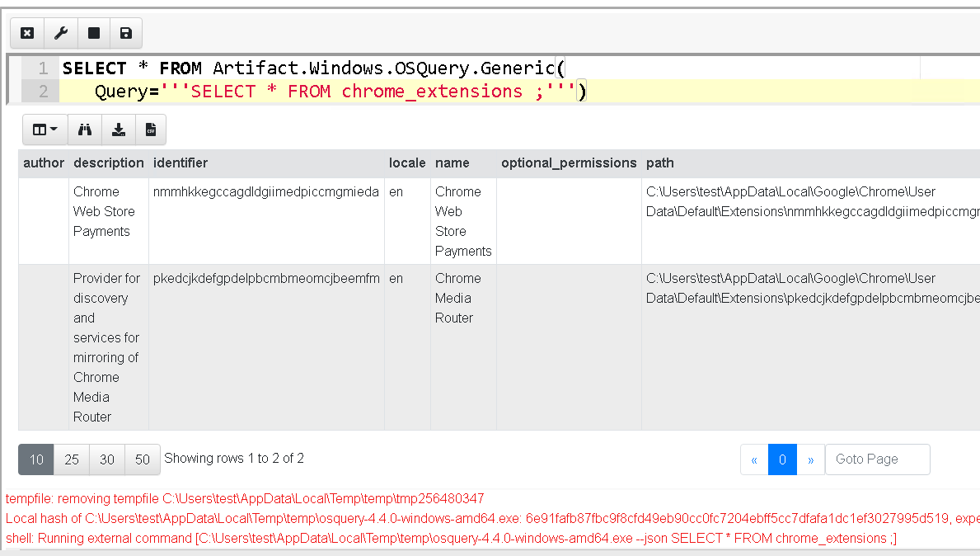Screen dimensions: 980x556
Task: Set page size to 50 rows
Action: [x=143, y=459]
